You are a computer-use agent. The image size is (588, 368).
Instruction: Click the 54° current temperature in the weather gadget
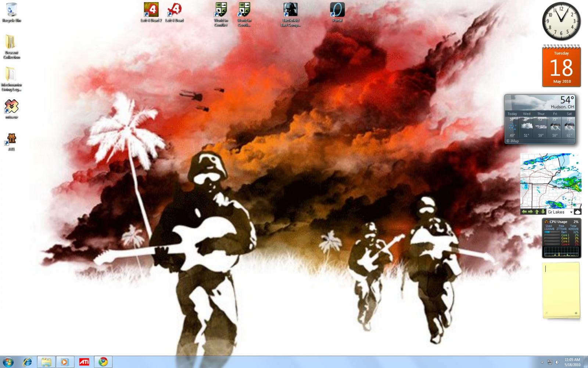coord(567,100)
